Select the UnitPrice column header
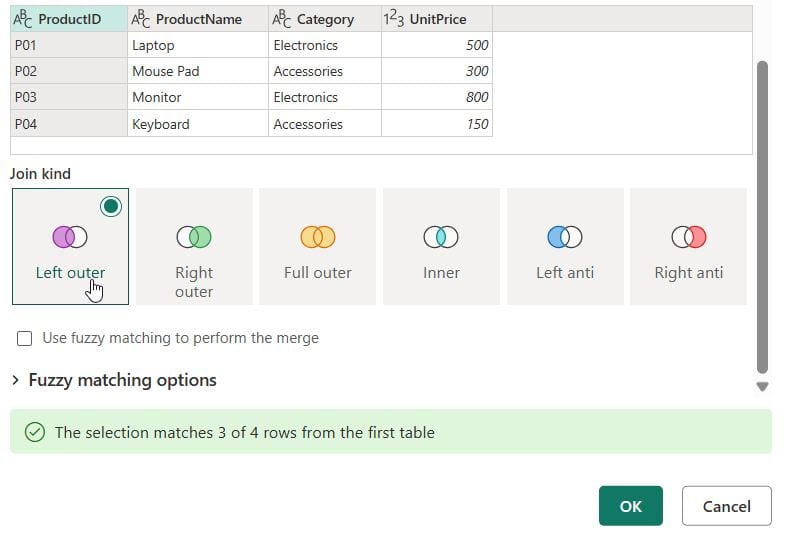 pos(437,19)
